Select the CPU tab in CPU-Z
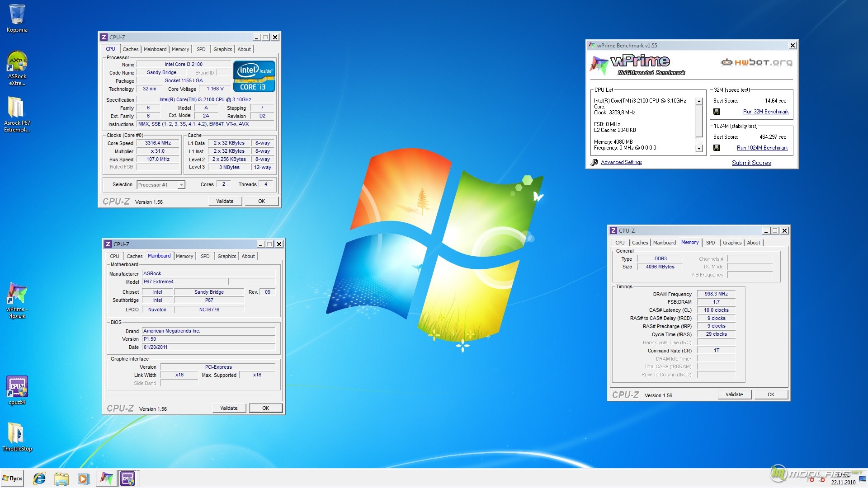 [111, 49]
